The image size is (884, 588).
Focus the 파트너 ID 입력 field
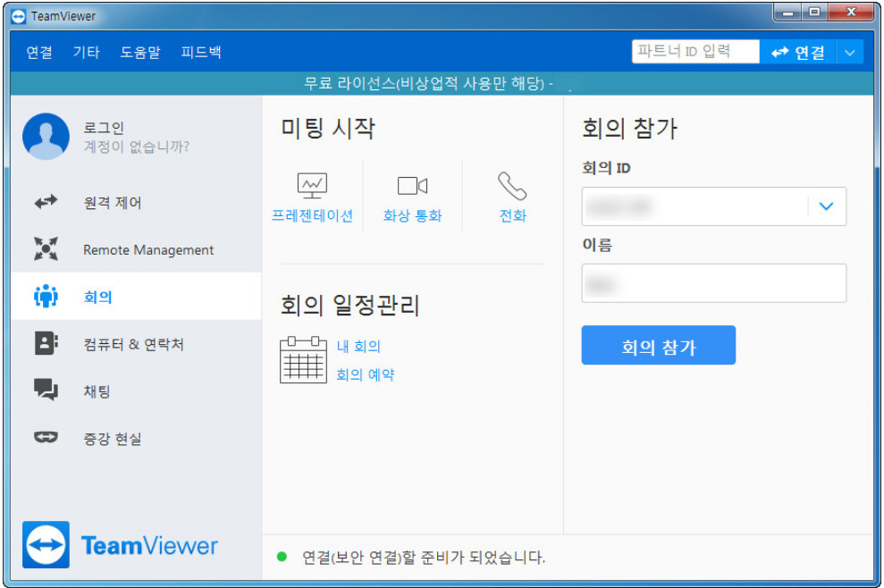(695, 51)
